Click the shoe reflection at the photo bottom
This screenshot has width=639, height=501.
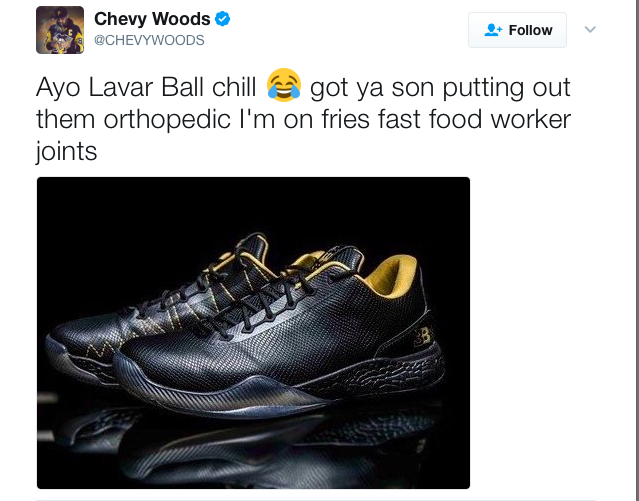point(253,446)
